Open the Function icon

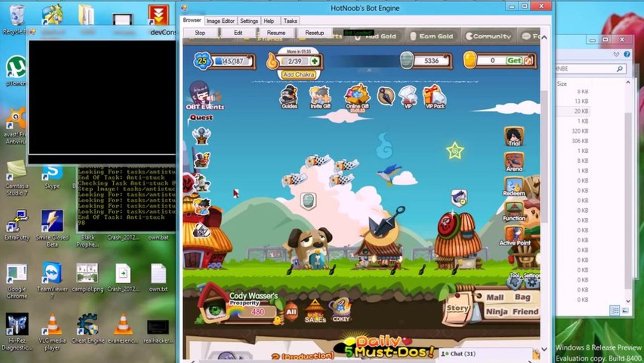point(514,211)
